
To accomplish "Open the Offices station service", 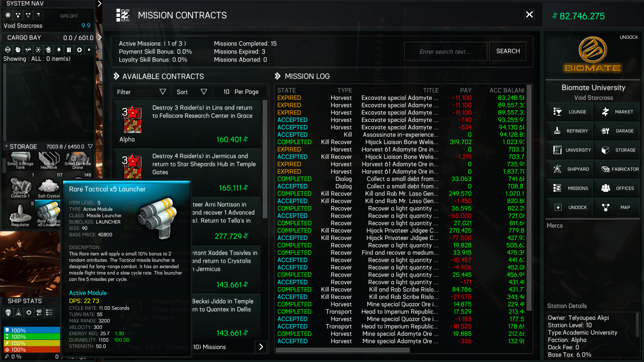I will [x=617, y=188].
